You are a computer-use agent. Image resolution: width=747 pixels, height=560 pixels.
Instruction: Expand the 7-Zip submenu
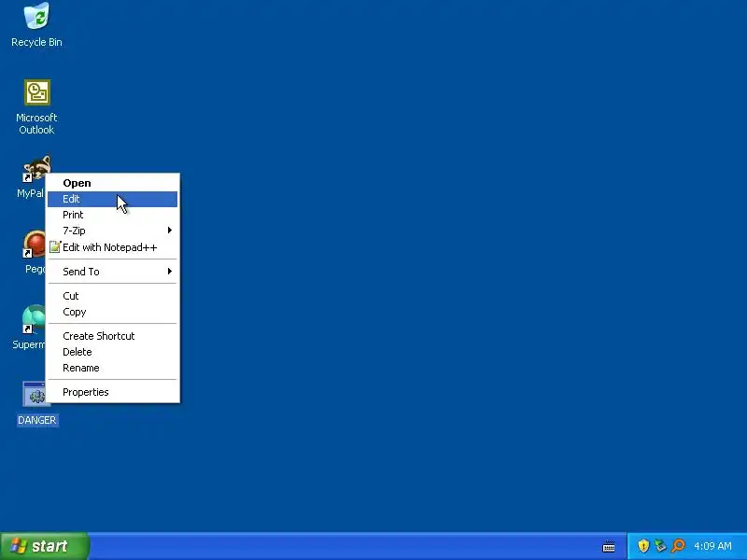click(112, 231)
